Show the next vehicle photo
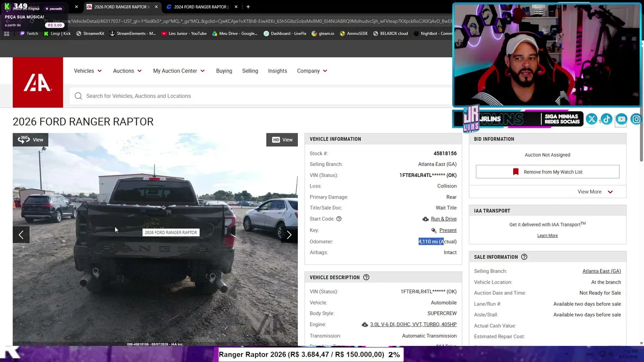The image size is (644, 362). coord(289,235)
